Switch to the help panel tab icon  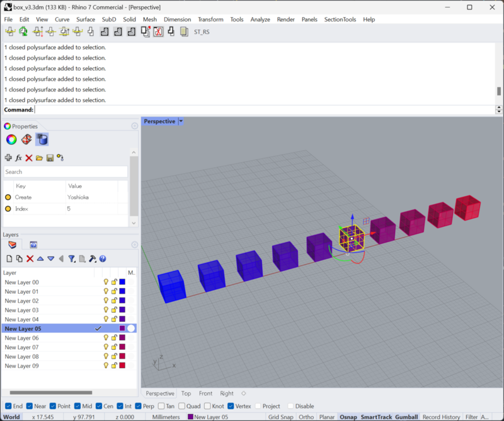point(33,245)
